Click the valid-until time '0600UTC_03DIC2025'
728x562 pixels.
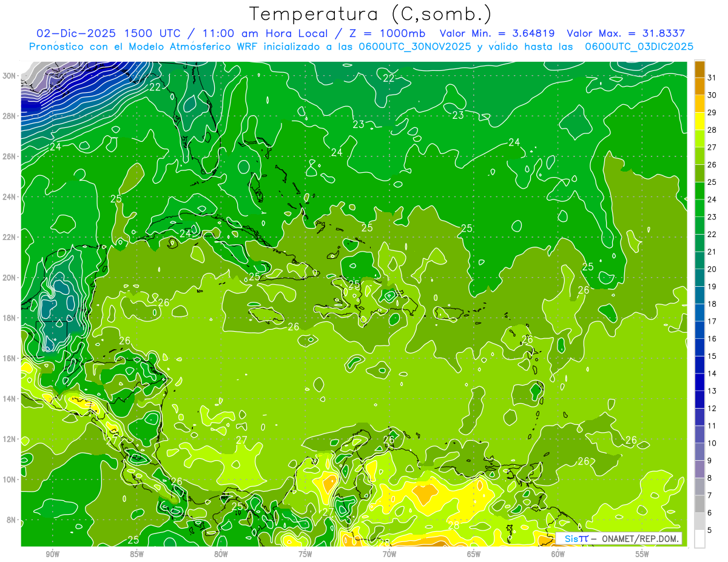click(x=639, y=47)
